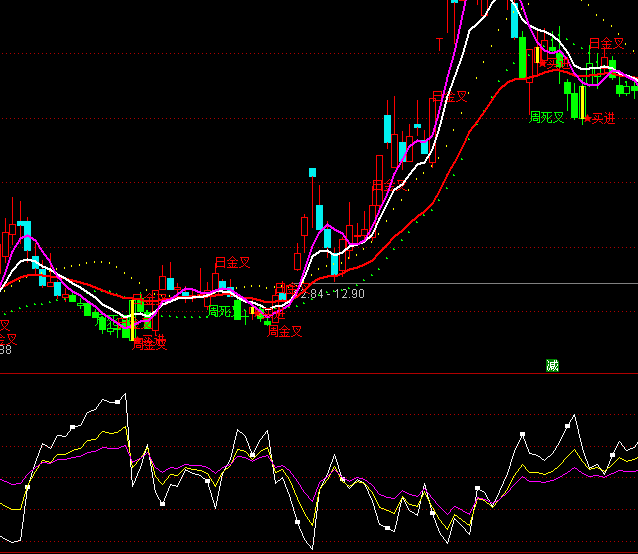Click the red baseline at bottom of indicator
The height and width of the screenshot is (554, 638).
pos(319,551)
